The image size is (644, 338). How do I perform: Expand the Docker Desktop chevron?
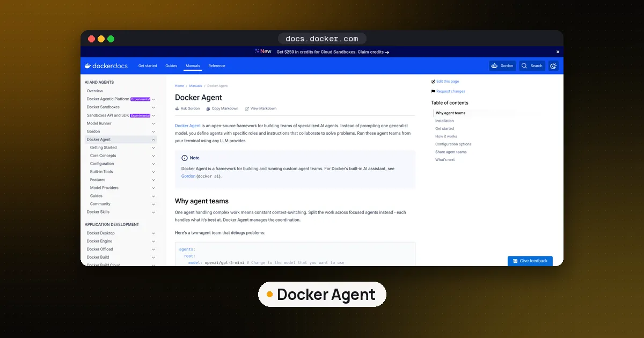click(x=153, y=233)
